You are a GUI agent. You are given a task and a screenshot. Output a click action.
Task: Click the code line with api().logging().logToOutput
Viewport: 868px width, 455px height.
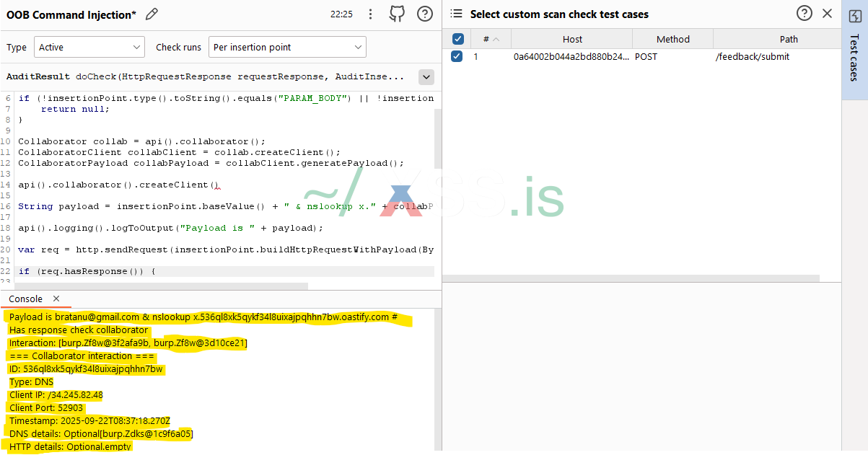coord(170,228)
